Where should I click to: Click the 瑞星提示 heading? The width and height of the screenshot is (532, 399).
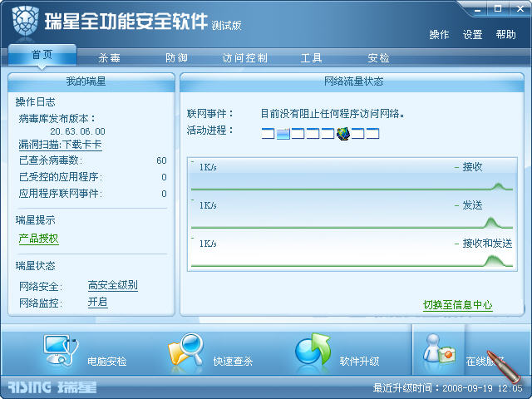[x=35, y=220]
